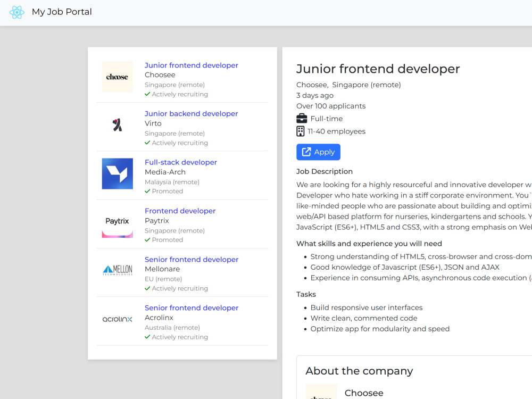Click the Job Description heading

tap(325, 171)
